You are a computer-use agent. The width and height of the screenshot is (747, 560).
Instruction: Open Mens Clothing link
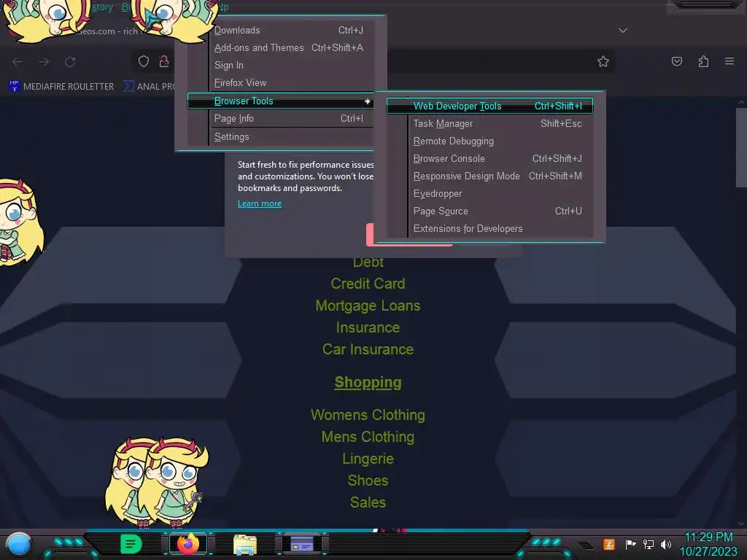click(x=368, y=437)
